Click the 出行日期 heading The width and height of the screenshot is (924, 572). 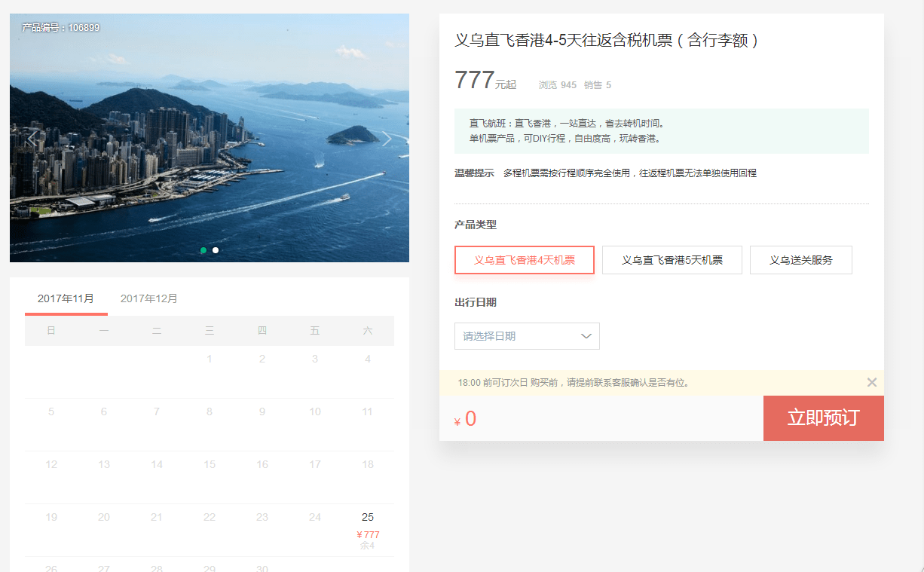tap(476, 302)
